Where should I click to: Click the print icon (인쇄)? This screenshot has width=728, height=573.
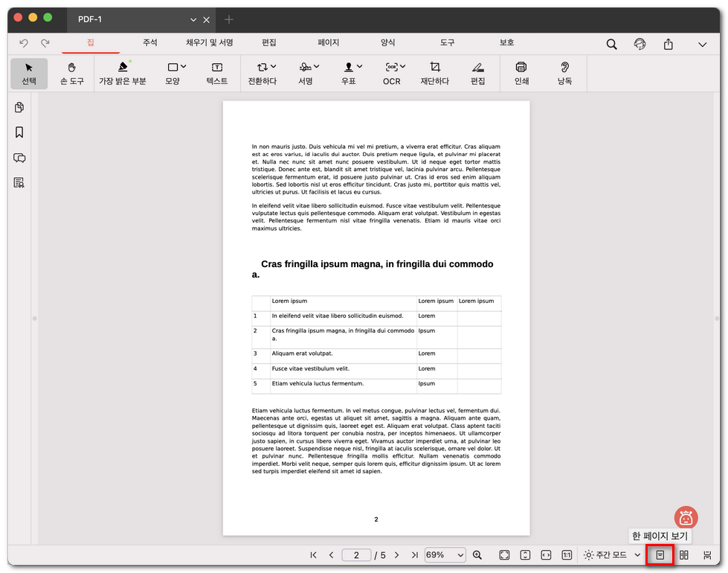[521, 74]
